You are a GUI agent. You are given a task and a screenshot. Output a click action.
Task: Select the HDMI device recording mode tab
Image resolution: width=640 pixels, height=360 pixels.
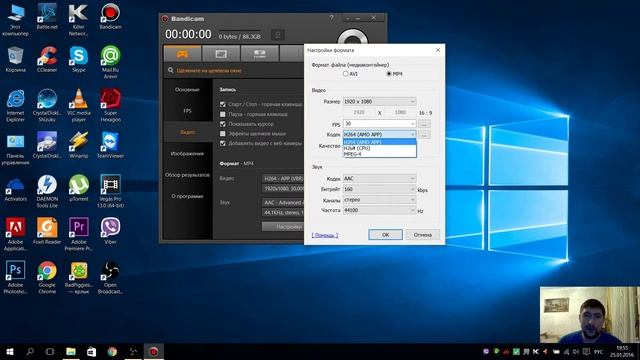[260, 53]
